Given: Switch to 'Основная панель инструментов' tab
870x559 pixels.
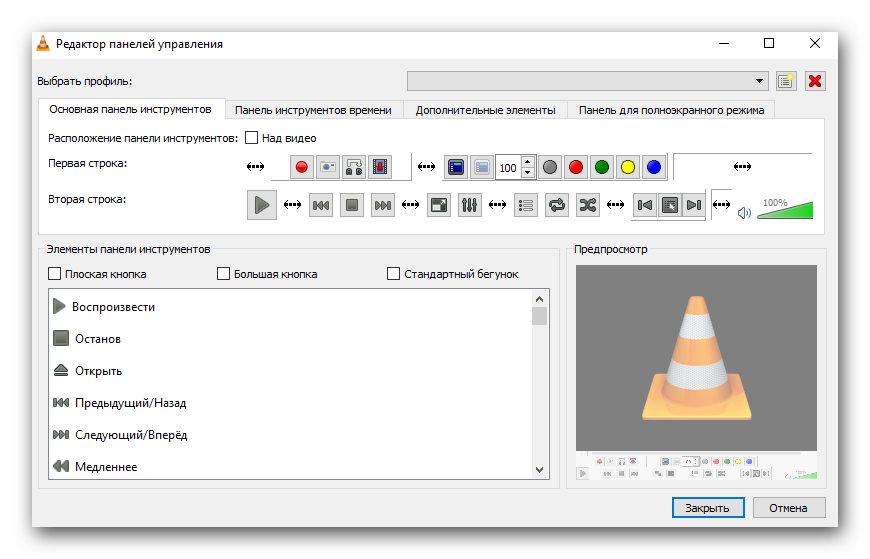Looking at the screenshot, I should coord(130,109).
